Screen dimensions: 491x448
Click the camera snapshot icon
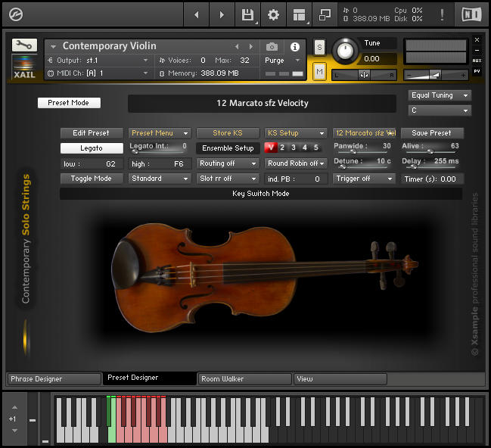click(272, 47)
